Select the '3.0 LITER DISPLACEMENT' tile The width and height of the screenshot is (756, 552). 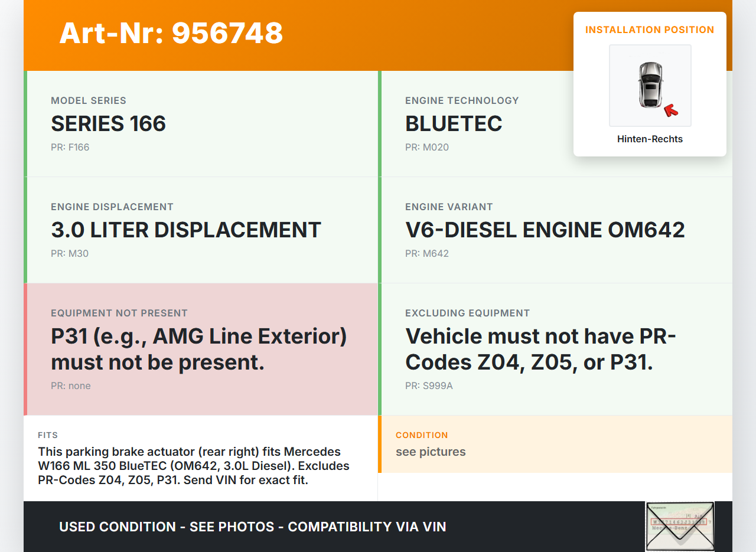pos(201,230)
